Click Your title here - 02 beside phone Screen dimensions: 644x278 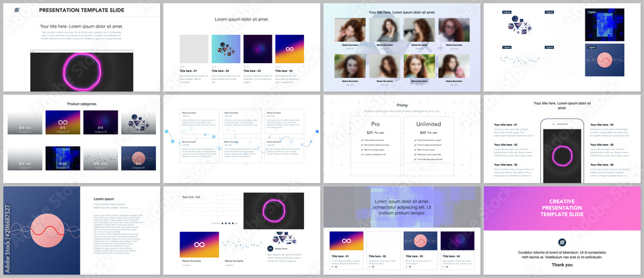click(x=506, y=145)
